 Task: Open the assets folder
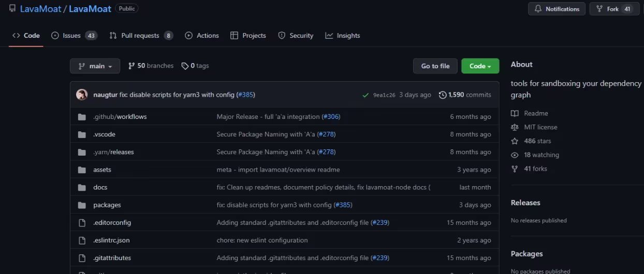(102, 170)
